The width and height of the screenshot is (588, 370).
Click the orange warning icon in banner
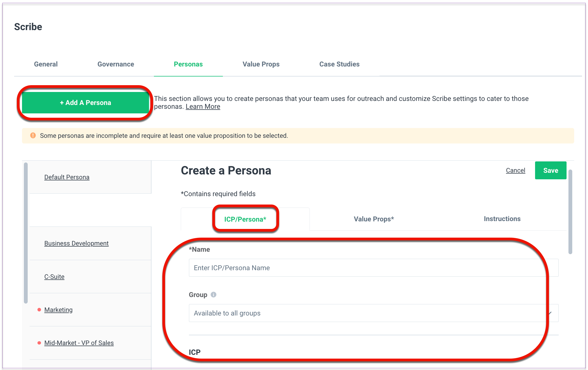click(33, 135)
